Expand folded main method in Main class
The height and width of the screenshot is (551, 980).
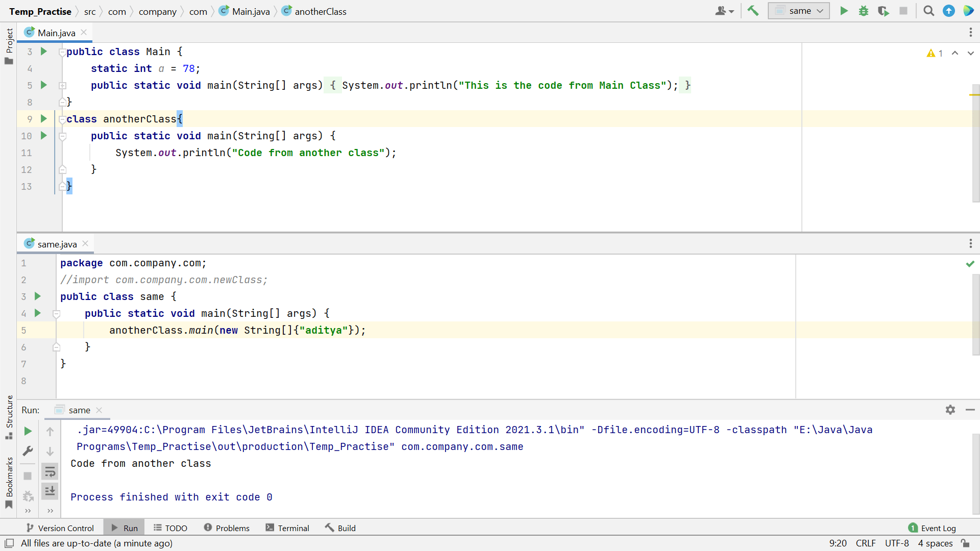click(x=62, y=86)
